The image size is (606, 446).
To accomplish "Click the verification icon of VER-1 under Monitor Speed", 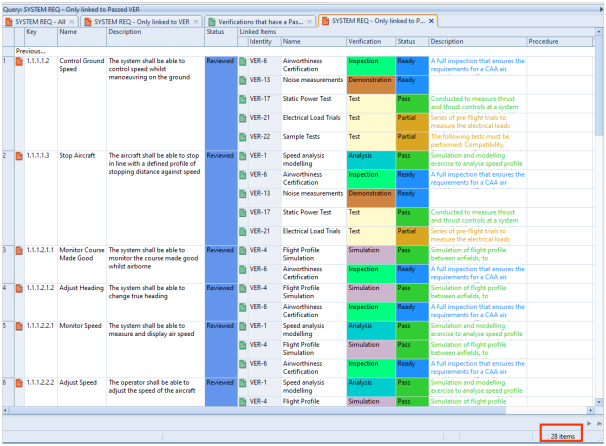I will click(243, 327).
